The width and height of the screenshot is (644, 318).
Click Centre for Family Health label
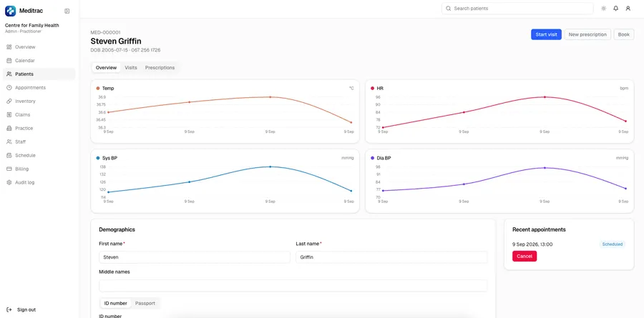[x=32, y=26]
